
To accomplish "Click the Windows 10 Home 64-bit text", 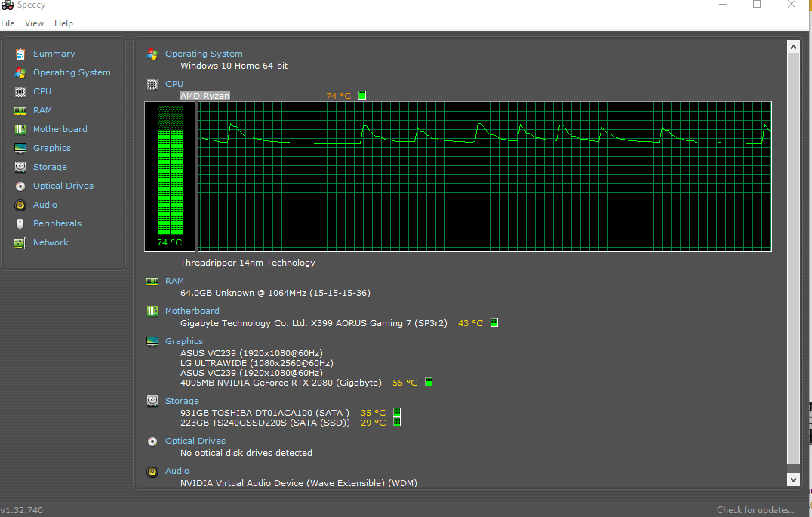I will 233,66.
